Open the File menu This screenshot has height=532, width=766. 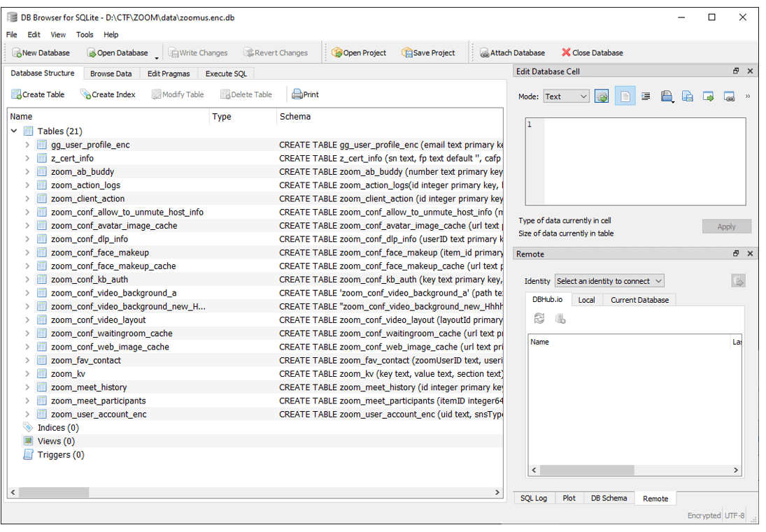tap(12, 35)
